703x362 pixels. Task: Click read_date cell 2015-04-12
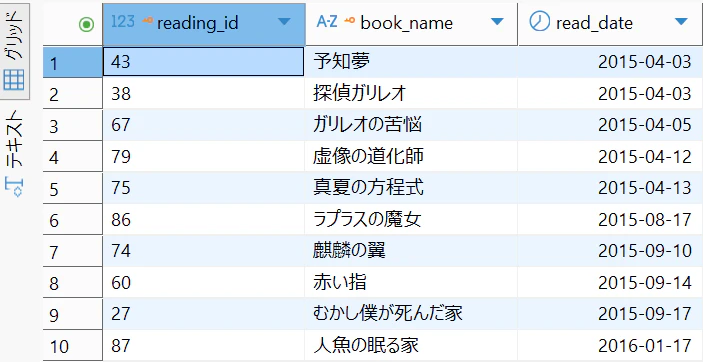(611, 157)
